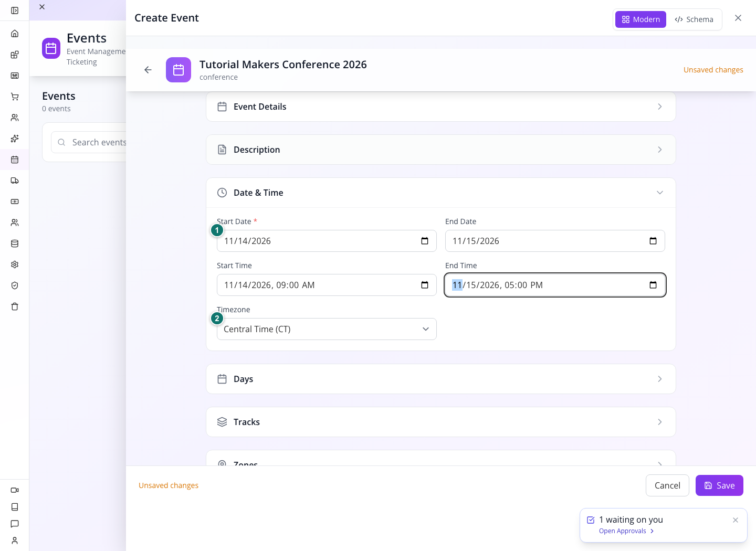This screenshot has height=551, width=756.
Task: Expand the Tracks section
Action: click(441, 422)
